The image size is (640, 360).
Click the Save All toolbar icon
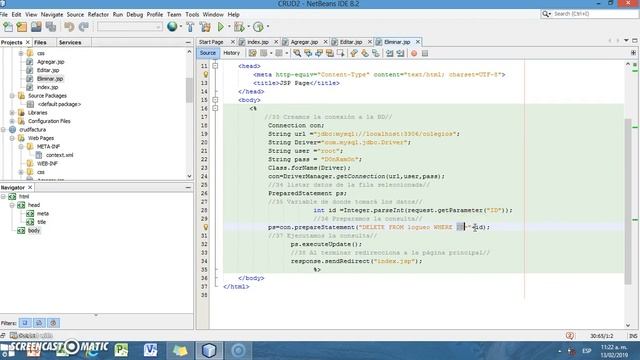point(51,27)
